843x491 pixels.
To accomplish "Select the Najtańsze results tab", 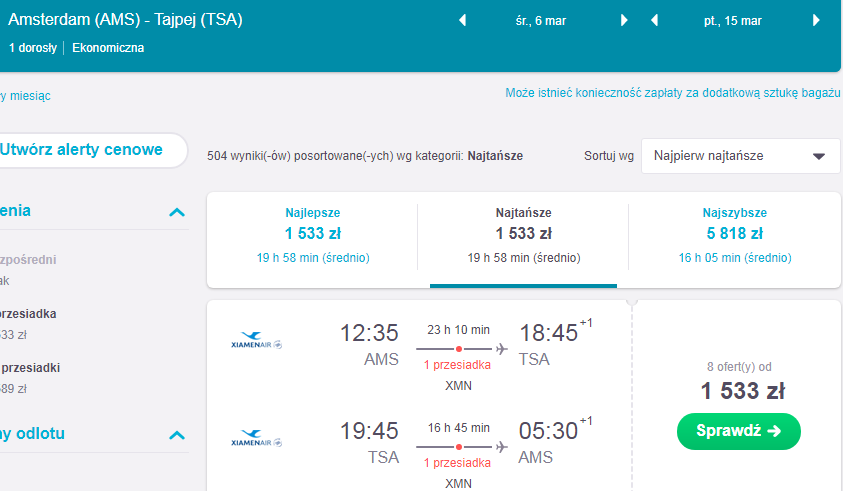I will click(523, 235).
